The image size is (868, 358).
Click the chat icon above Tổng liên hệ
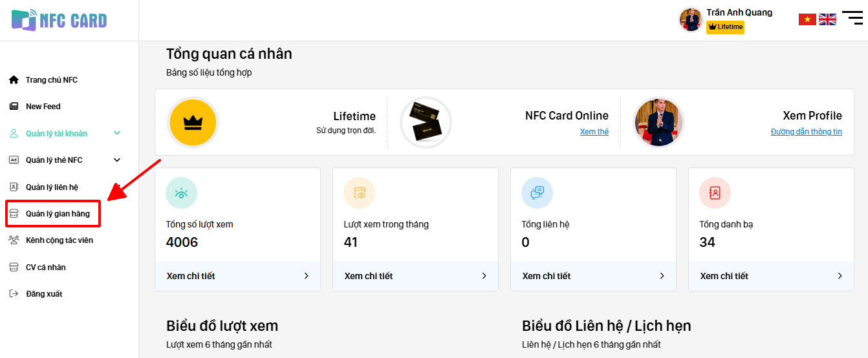tap(537, 193)
